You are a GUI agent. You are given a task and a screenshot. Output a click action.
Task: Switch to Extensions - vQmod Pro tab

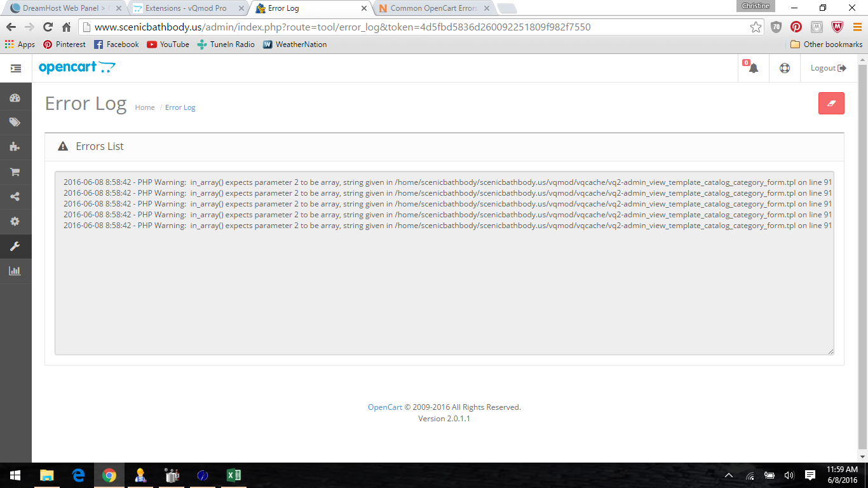(x=186, y=8)
